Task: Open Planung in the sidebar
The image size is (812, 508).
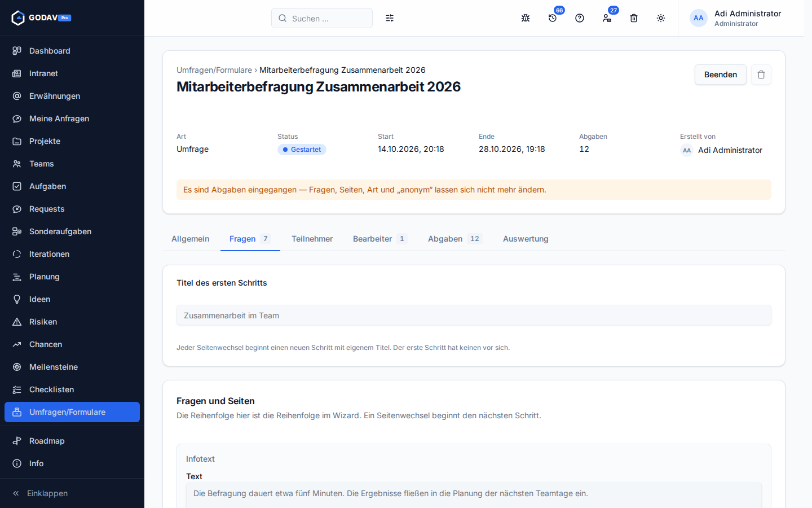Action: [x=72, y=277]
